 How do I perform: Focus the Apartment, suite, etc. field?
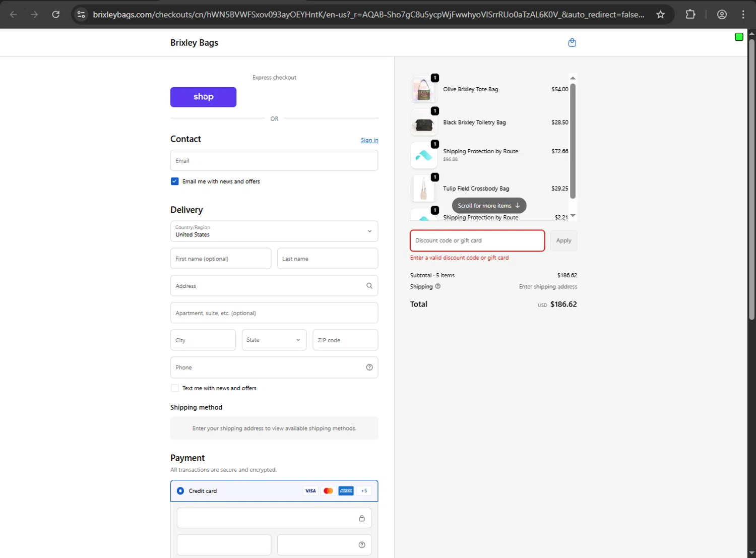pos(274,313)
